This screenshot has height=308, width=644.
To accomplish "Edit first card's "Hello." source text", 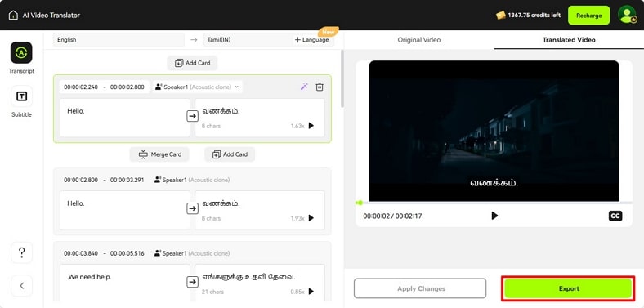I will pos(125,118).
